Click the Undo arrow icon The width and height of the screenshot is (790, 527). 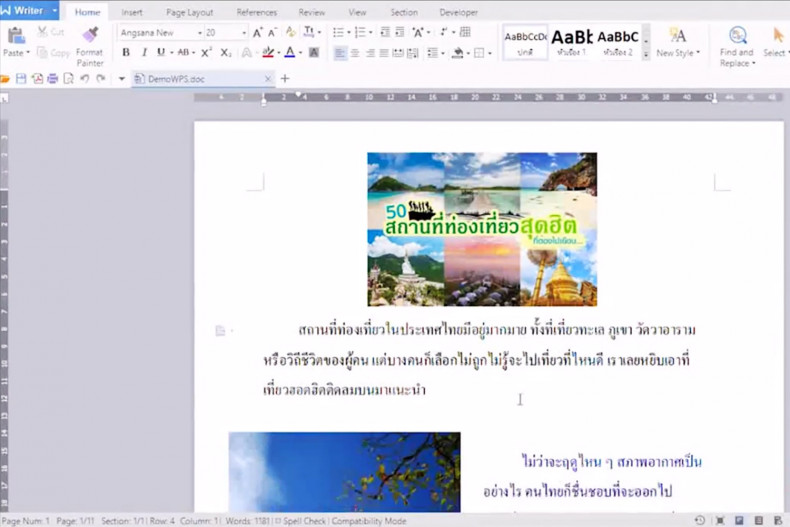[85, 78]
